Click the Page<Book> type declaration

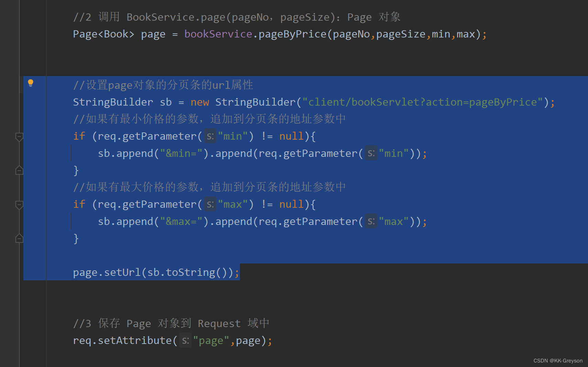(104, 34)
